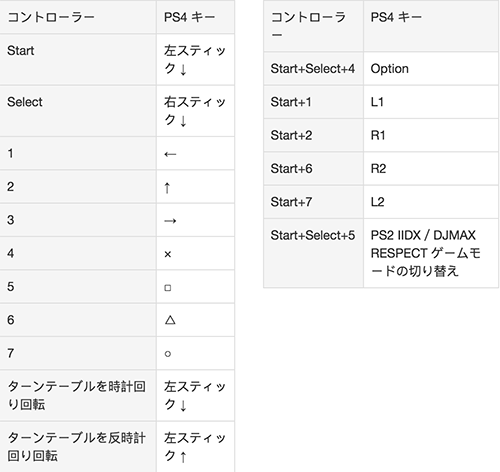The image size is (500, 472).
Task: Click the Option cell
Action: tap(431, 69)
